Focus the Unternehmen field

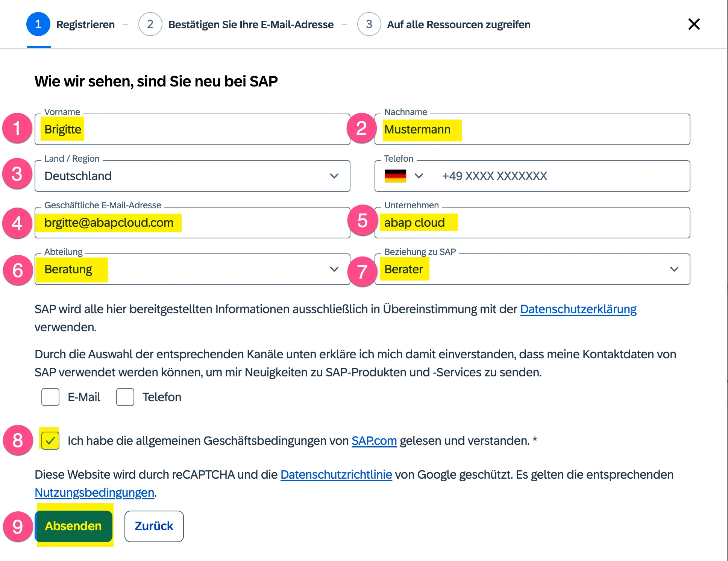[x=532, y=222]
